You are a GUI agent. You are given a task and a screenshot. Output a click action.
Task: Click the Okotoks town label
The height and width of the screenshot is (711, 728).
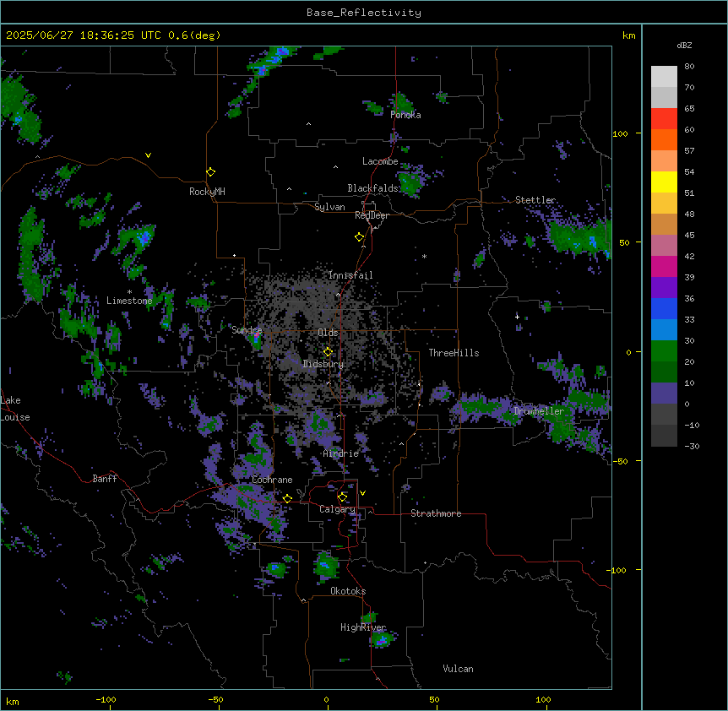point(348,591)
